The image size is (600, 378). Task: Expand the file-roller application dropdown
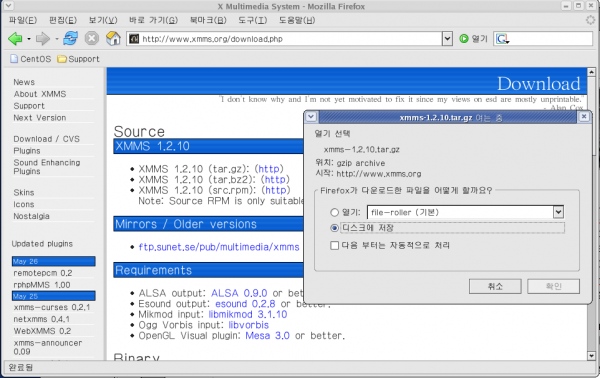click(558, 212)
